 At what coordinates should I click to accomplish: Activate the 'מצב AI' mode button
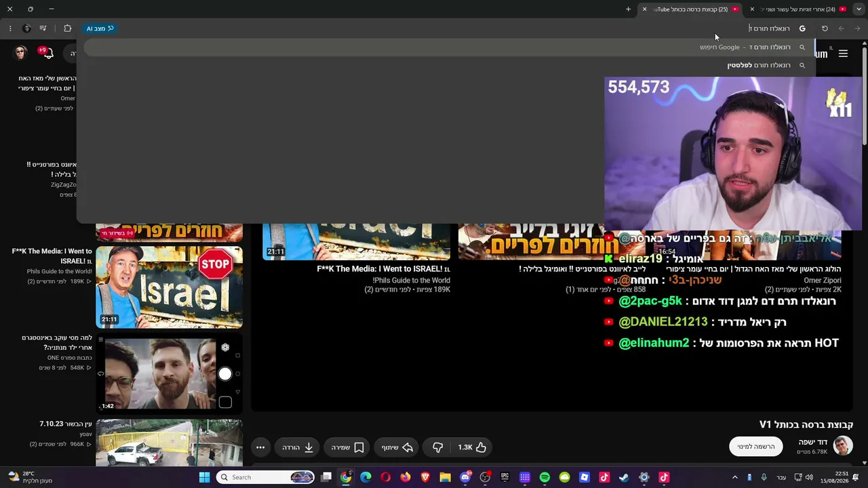pos(100,28)
